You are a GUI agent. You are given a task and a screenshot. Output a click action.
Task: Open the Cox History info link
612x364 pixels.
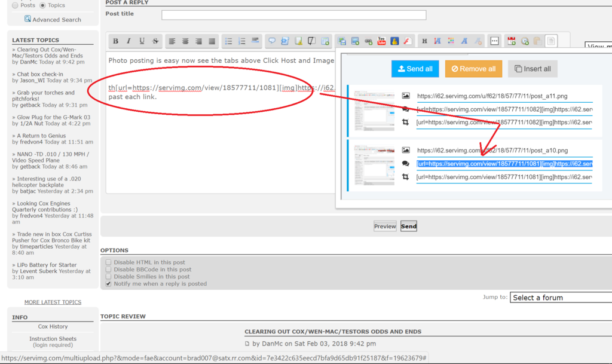53,326
